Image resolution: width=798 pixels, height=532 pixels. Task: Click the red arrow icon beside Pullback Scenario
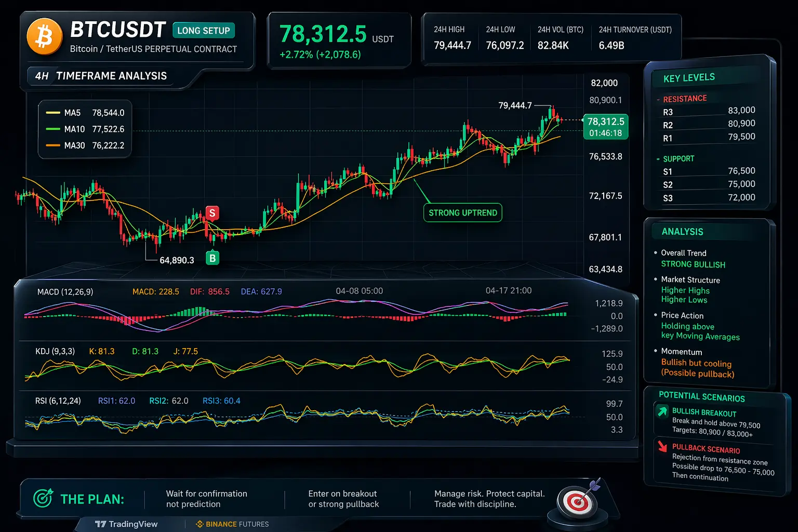click(662, 446)
